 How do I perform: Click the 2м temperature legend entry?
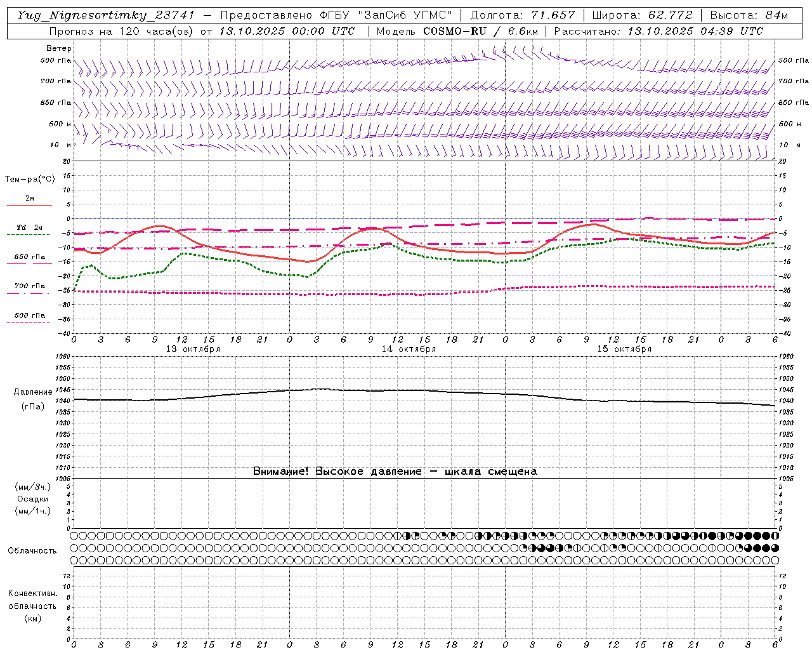click(30, 198)
